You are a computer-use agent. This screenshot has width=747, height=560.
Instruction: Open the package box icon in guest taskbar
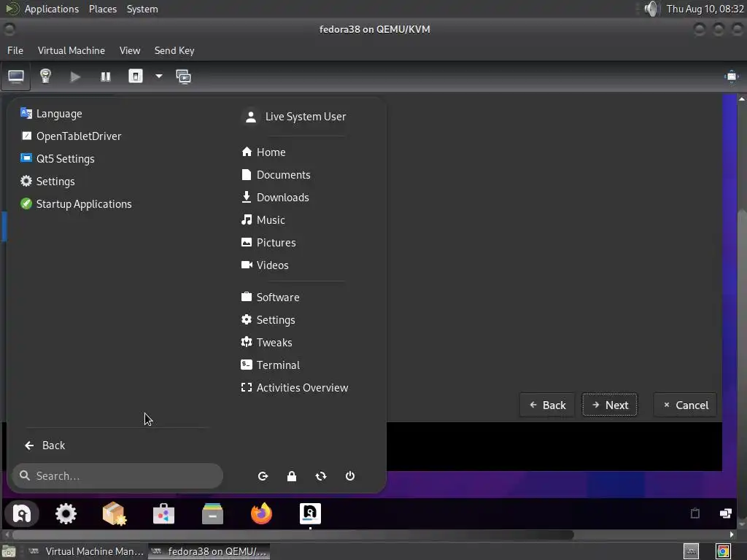[115, 514]
